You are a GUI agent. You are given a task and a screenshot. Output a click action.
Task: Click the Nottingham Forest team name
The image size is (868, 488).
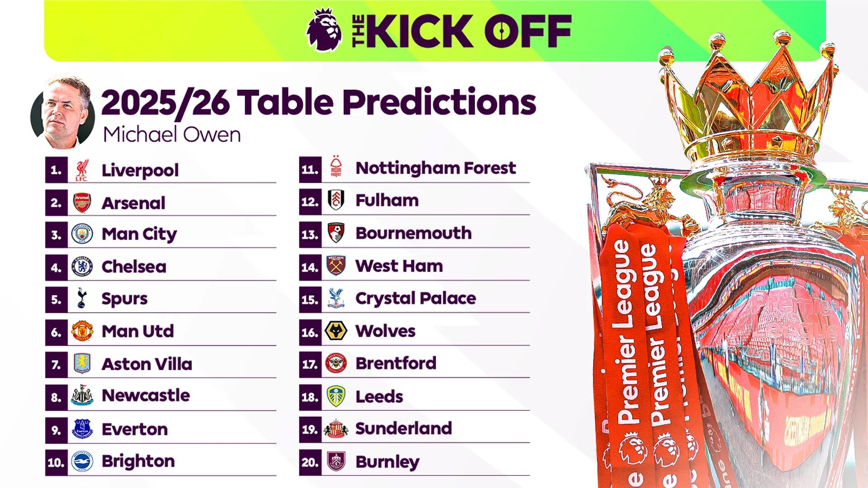tap(435, 168)
